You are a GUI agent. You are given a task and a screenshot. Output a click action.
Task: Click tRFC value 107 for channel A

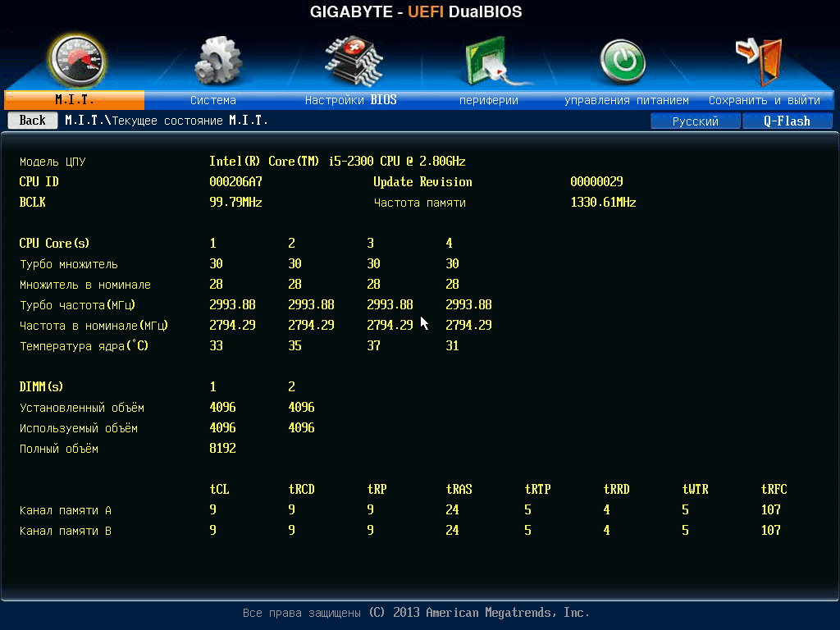pyautogui.click(x=770, y=509)
